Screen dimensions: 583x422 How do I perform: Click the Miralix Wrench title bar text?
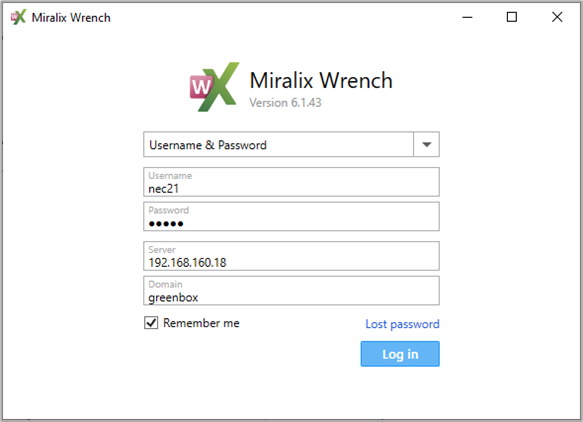pyautogui.click(x=71, y=17)
